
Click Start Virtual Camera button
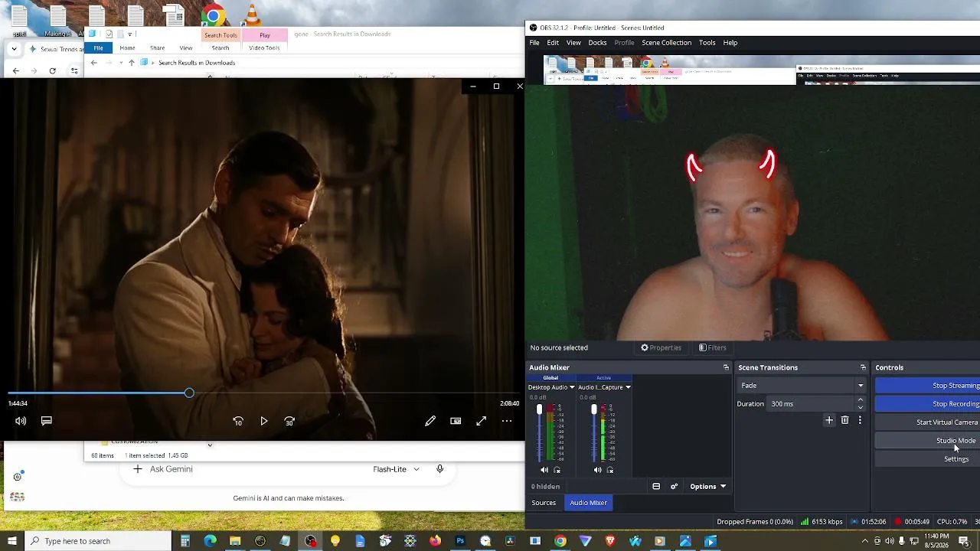(927, 422)
